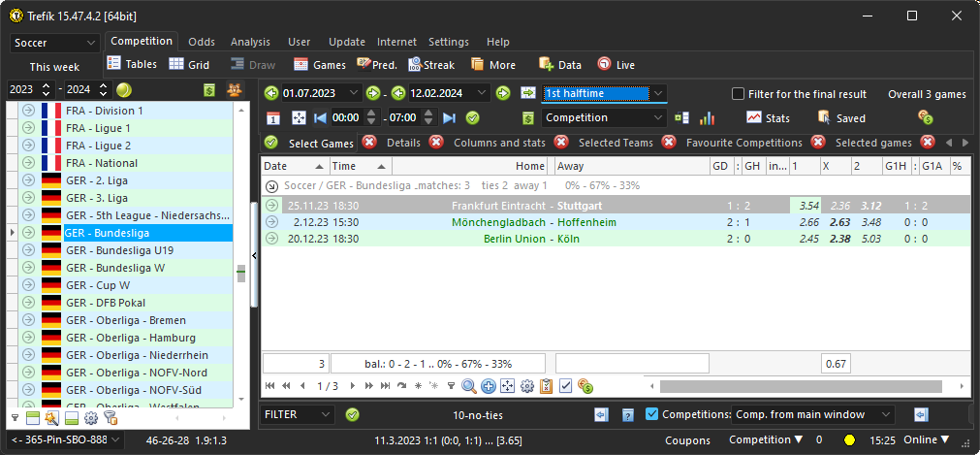Viewport: 980px width, 455px height.
Task: Switch to the Columns and stats tab
Action: [x=499, y=143]
